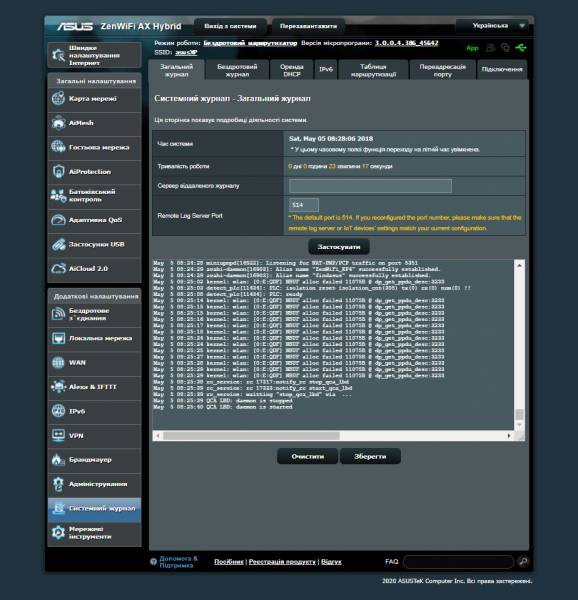Open Network Tools (Мережеві інструменти) icon
This screenshot has height=600, width=578.
point(58,533)
